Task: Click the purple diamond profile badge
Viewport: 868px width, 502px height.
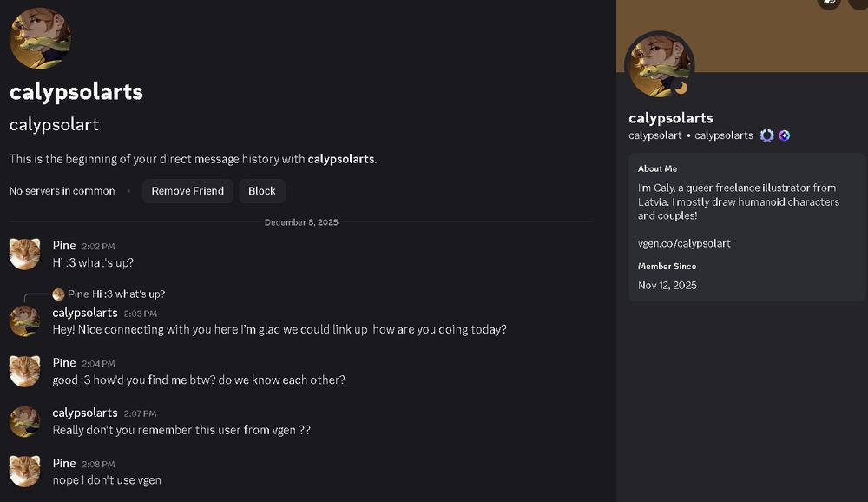Action: point(784,135)
